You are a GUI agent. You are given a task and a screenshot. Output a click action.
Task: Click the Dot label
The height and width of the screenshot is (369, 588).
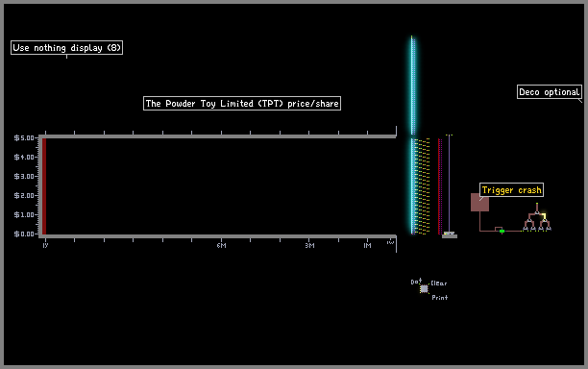[415, 282]
